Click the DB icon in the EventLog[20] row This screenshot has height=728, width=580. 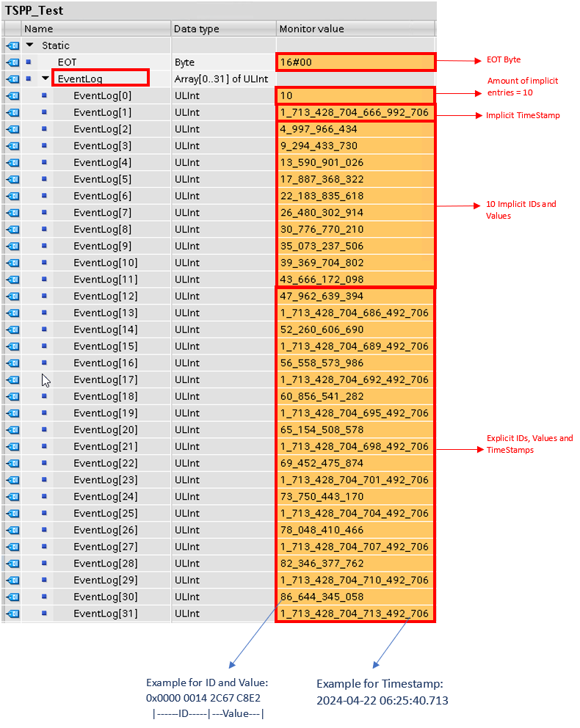(12, 430)
